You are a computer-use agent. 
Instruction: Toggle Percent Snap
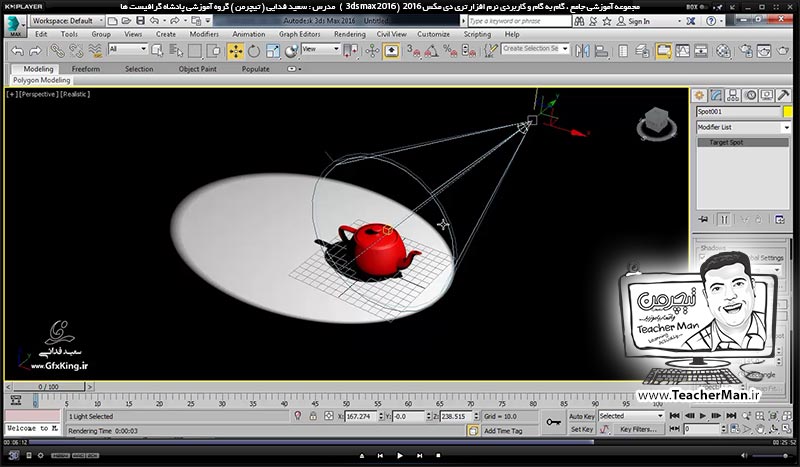pyautogui.click(x=450, y=51)
